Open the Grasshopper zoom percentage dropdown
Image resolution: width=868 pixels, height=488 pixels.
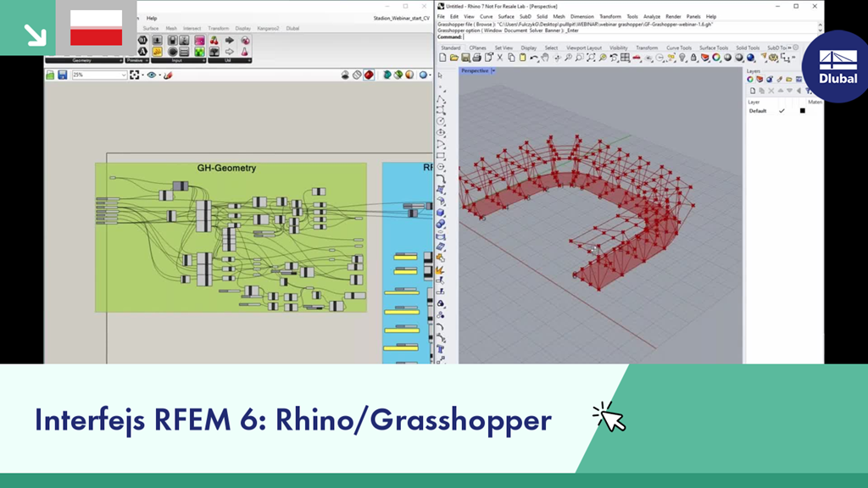click(x=123, y=75)
